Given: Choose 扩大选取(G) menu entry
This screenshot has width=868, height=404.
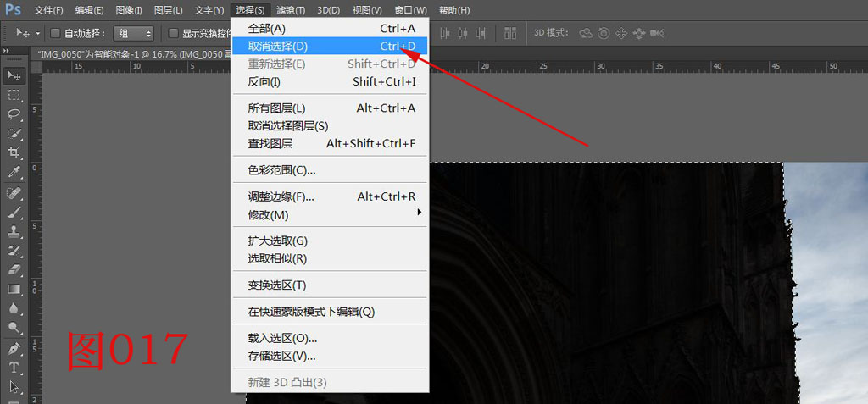Looking at the screenshot, I should click(330, 241).
